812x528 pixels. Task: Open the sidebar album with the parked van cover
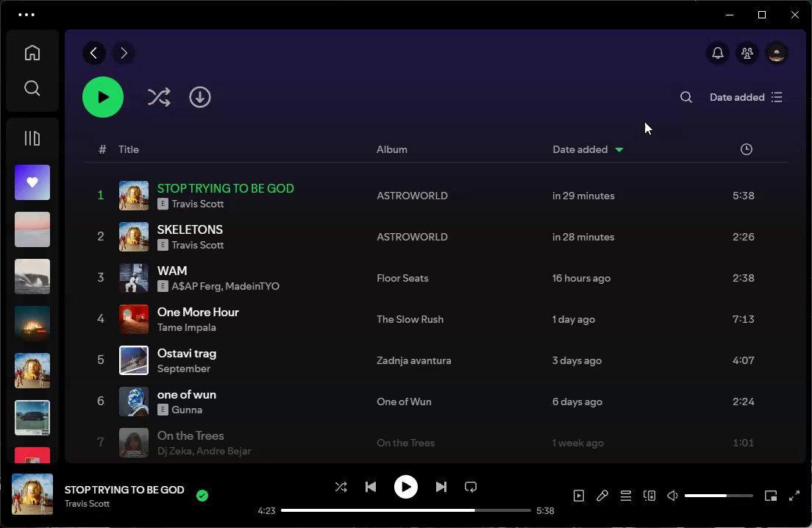pyautogui.click(x=32, y=418)
